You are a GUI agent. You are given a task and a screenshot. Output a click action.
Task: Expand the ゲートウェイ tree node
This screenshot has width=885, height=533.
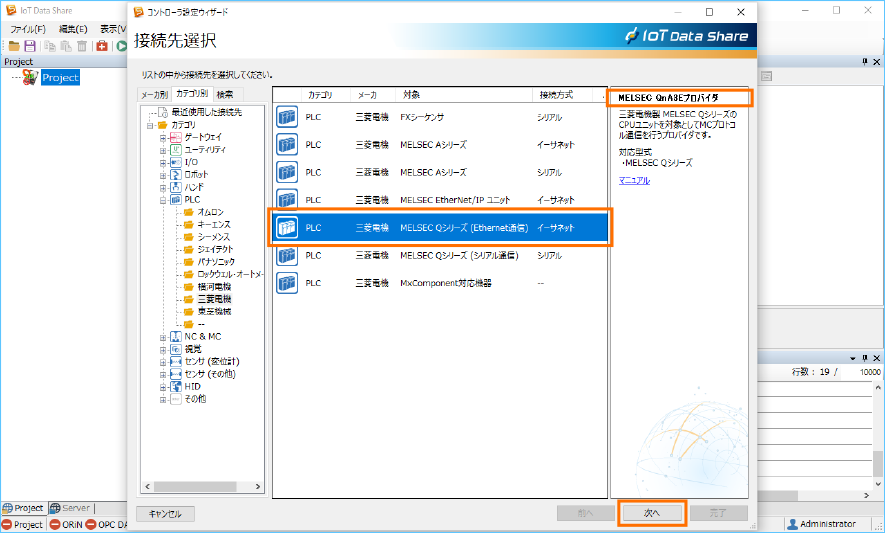(x=163, y=138)
